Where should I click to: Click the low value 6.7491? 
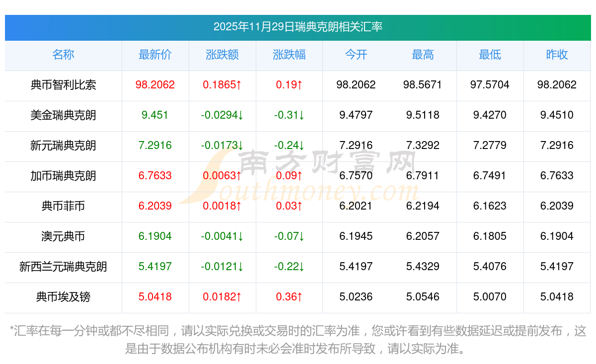coord(490,176)
